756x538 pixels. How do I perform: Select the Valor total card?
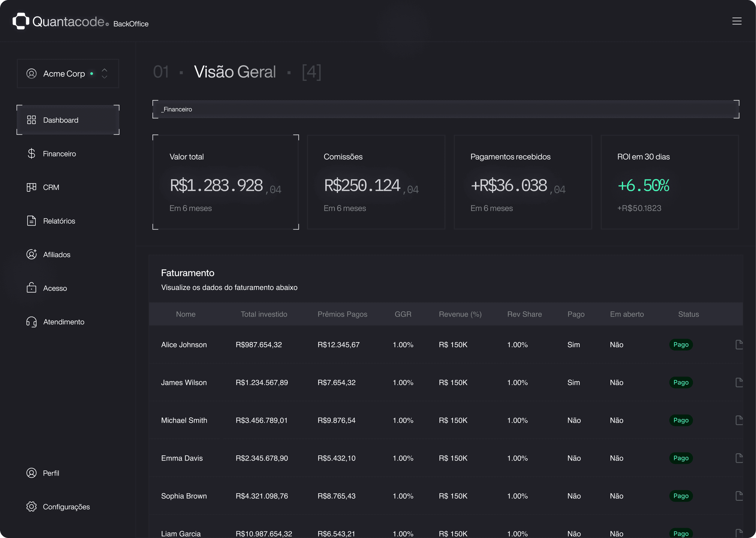coord(225,182)
